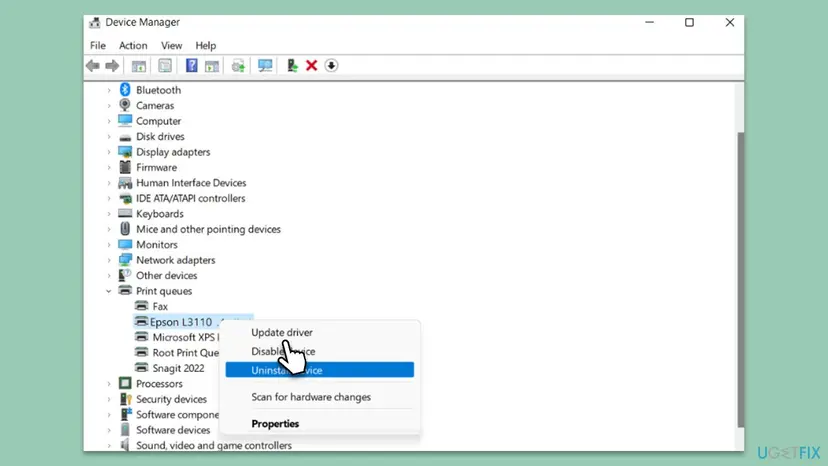
Task: Expand the Network adapters category
Action: (109, 260)
